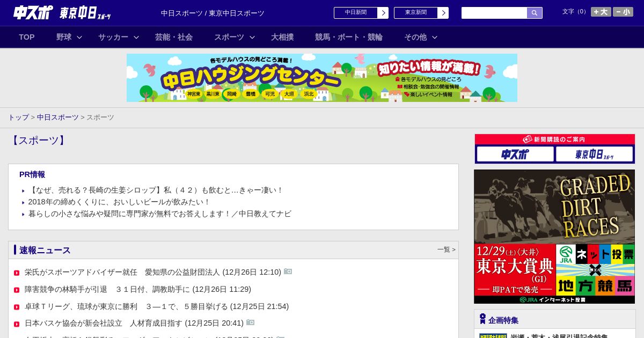Open 栄氏がスポーツアドバイザー就任 article

tap(153, 272)
